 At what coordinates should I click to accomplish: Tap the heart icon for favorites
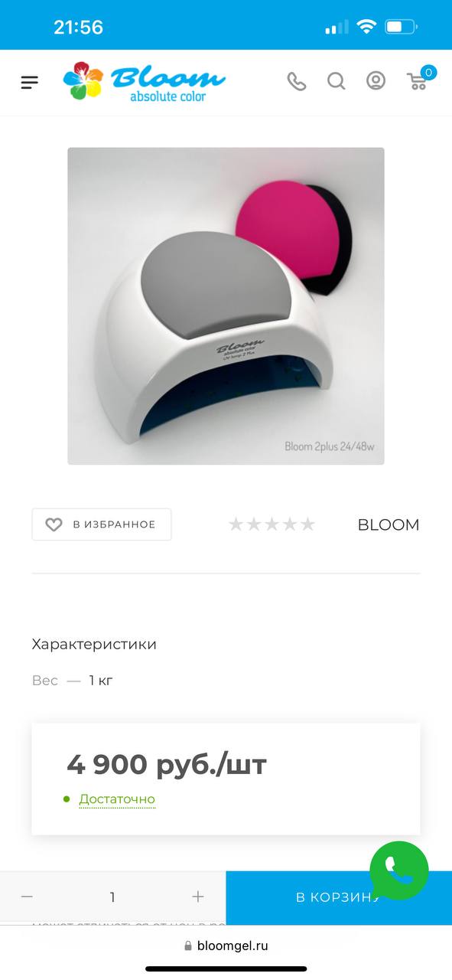pyautogui.click(x=54, y=524)
